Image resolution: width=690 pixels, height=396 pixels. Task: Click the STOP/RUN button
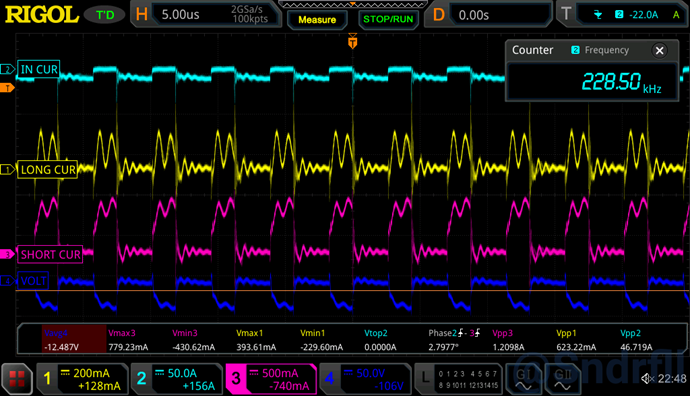point(388,19)
